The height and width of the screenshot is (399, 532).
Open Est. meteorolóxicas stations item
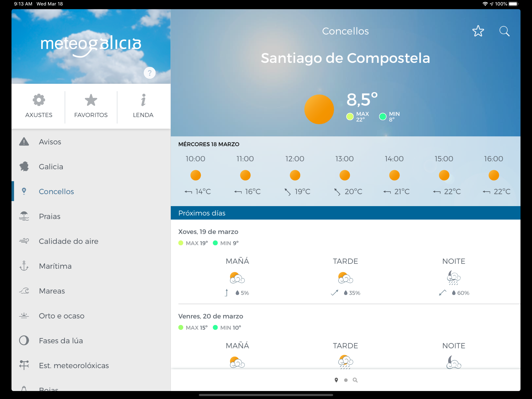click(74, 365)
